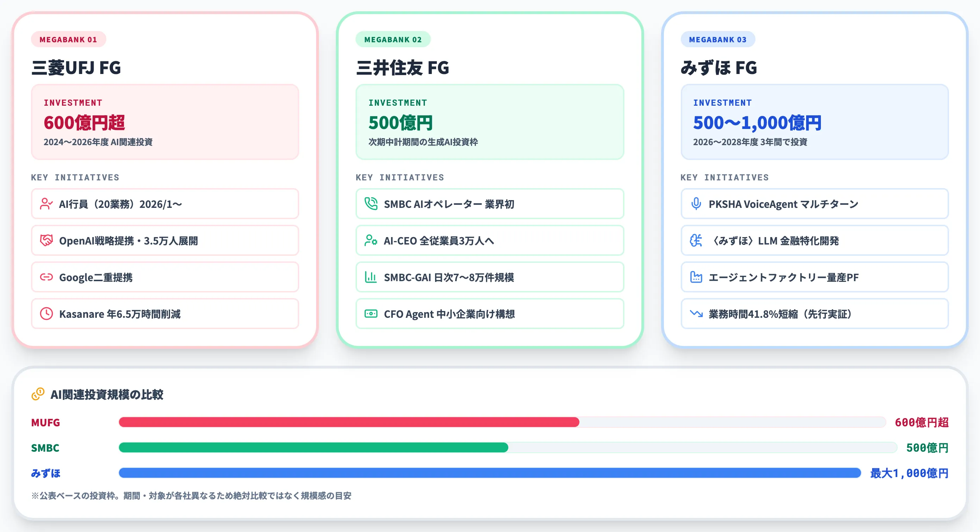Click the MUFG label in the comparison chart
Image resolution: width=980 pixels, height=532 pixels.
click(x=46, y=422)
